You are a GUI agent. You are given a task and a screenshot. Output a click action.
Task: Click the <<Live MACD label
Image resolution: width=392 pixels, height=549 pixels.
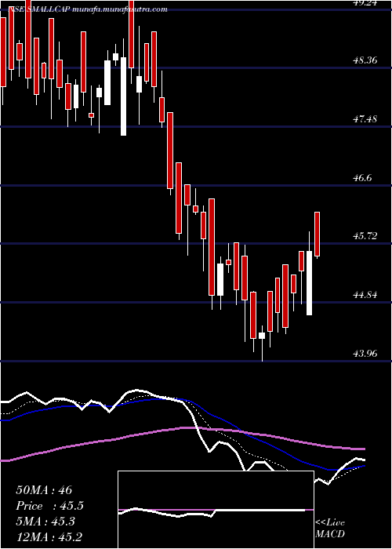point(330,529)
